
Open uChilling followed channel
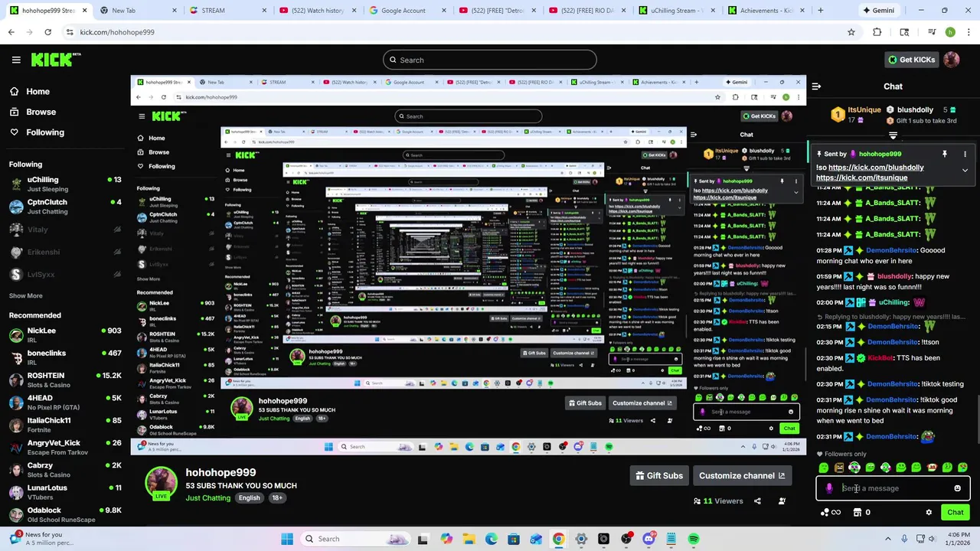coord(65,184)
